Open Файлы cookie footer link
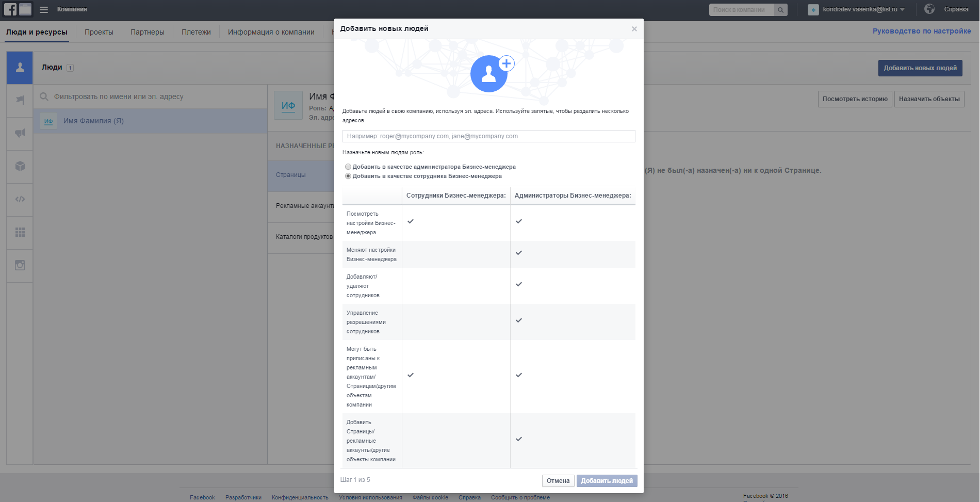Image resolution: width=980 pixels, height=502 pixels. 430,497
